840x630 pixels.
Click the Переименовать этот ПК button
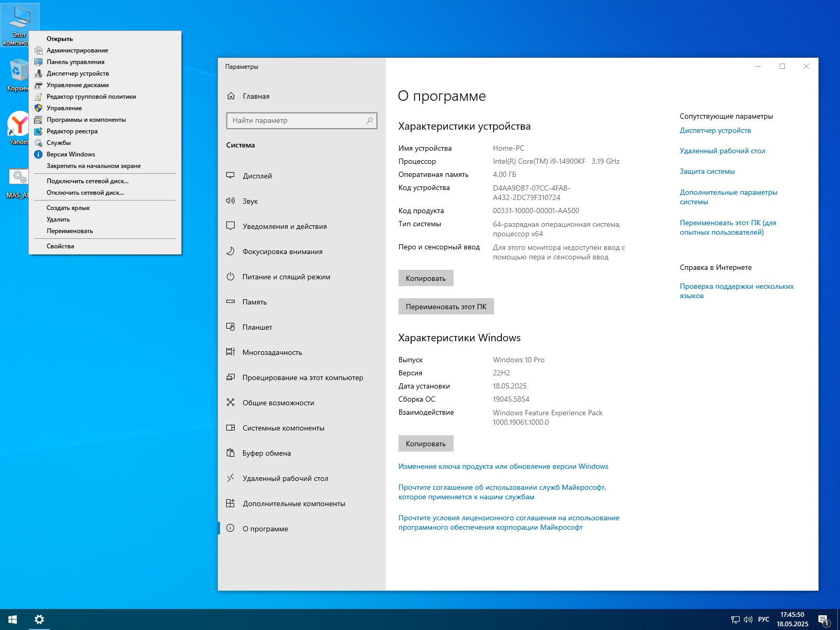pos(446,307)
